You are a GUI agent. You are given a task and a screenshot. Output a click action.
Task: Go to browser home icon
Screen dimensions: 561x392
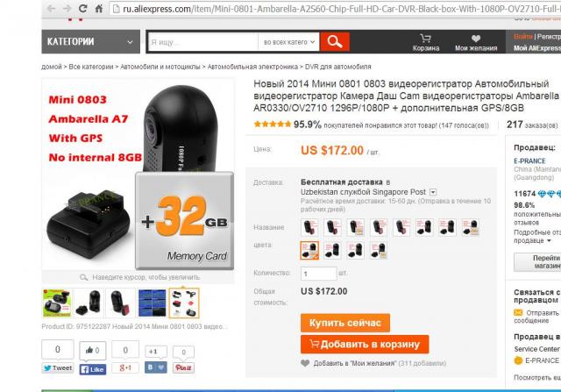click(99, 9)
